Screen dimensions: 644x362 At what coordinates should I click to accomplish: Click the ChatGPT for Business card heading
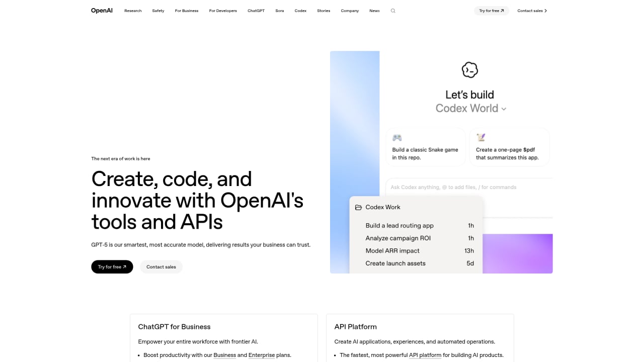[x=175, y=327]
